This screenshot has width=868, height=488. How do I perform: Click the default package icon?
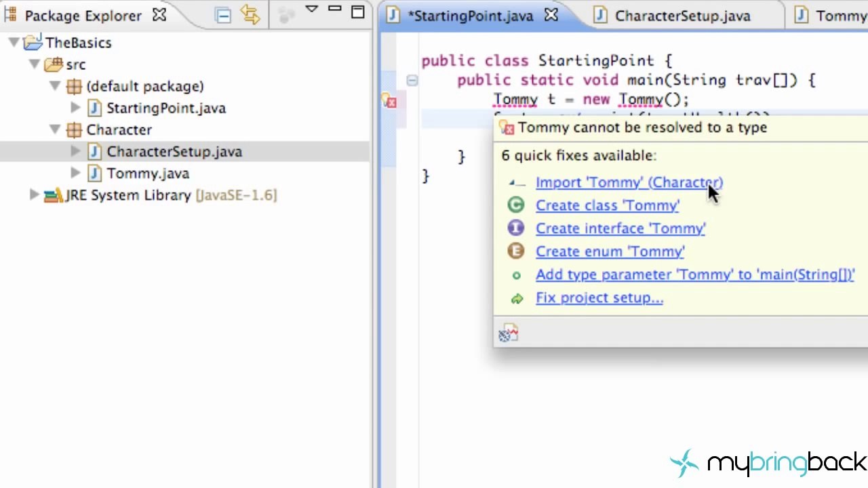74,86
